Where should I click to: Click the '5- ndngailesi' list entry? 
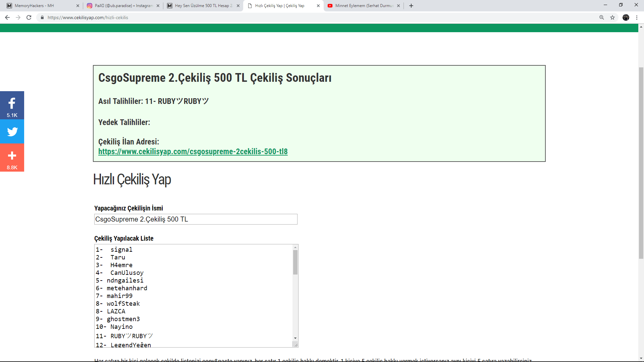[120, 281]
